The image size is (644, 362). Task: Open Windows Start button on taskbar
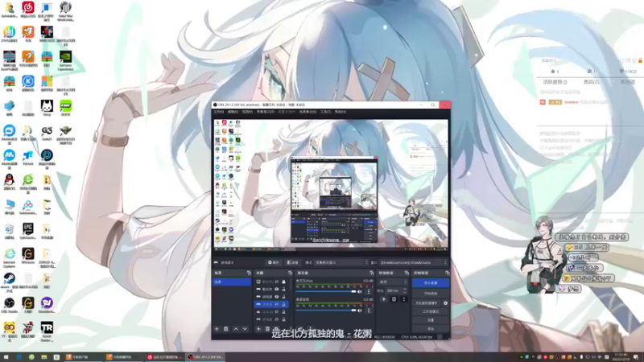pos(6,357)
